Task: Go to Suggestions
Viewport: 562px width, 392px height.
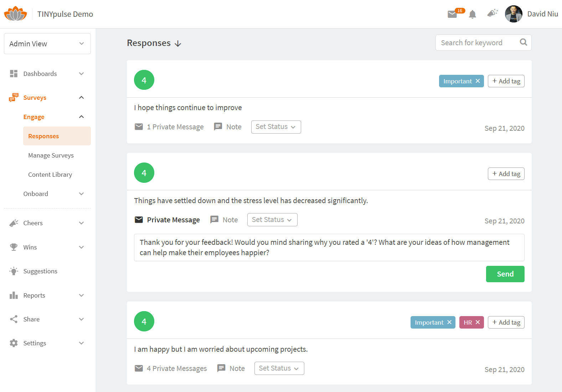Action: (x=40, y=271)
